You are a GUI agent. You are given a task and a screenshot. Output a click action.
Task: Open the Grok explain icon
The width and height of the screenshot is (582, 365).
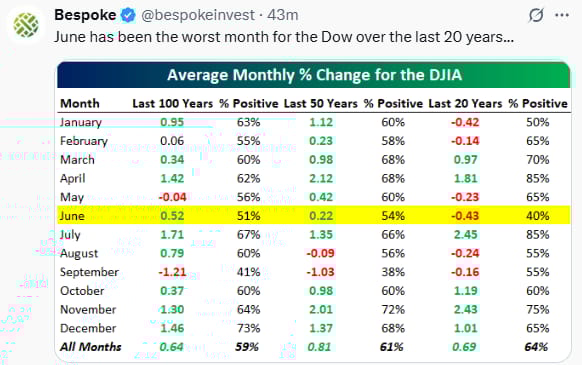pyautogui.click(x=536, y=15)
